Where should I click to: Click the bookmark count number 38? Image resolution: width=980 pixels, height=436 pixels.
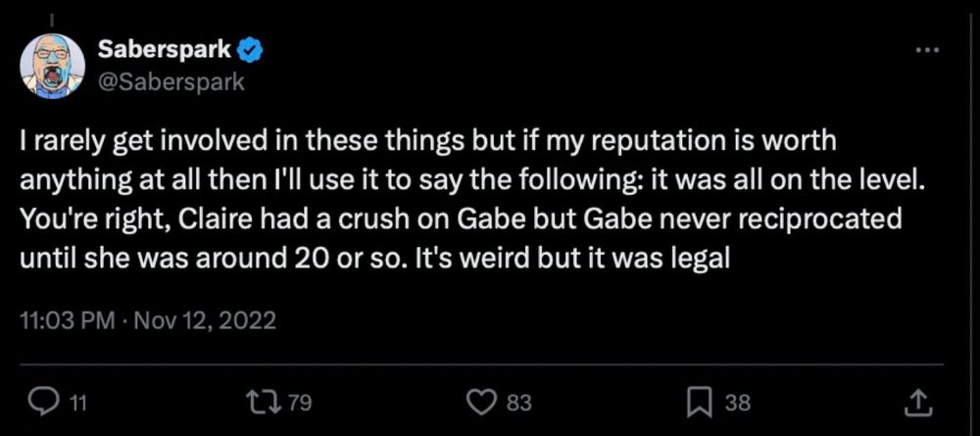(737, 400)
